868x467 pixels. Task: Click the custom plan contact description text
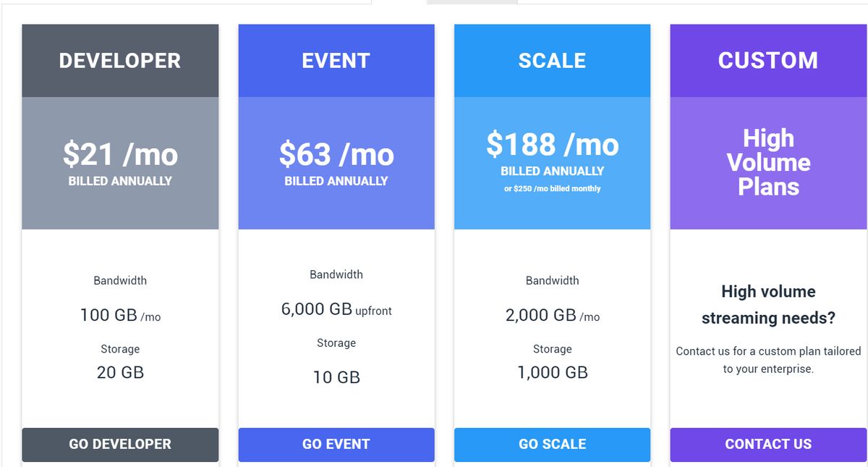click(x=768, y=359)
